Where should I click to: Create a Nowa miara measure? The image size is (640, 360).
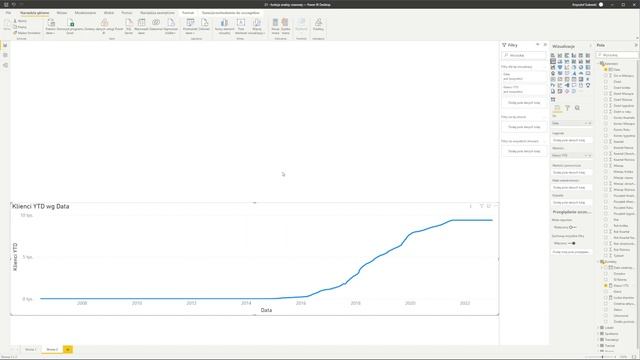click(276, 26)
